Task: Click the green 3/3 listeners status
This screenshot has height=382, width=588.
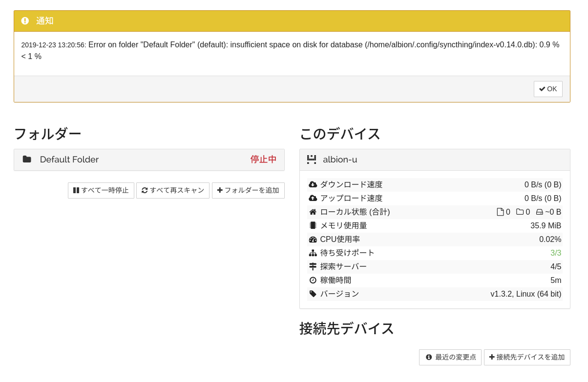Action: [556, 253]
